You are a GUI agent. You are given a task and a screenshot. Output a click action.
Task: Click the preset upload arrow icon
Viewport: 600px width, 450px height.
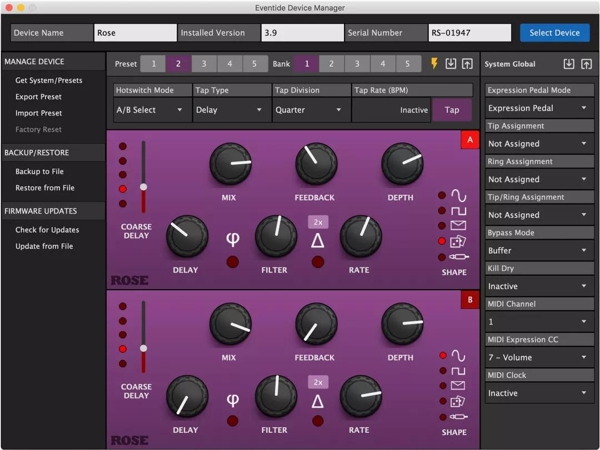coord(467,64)
